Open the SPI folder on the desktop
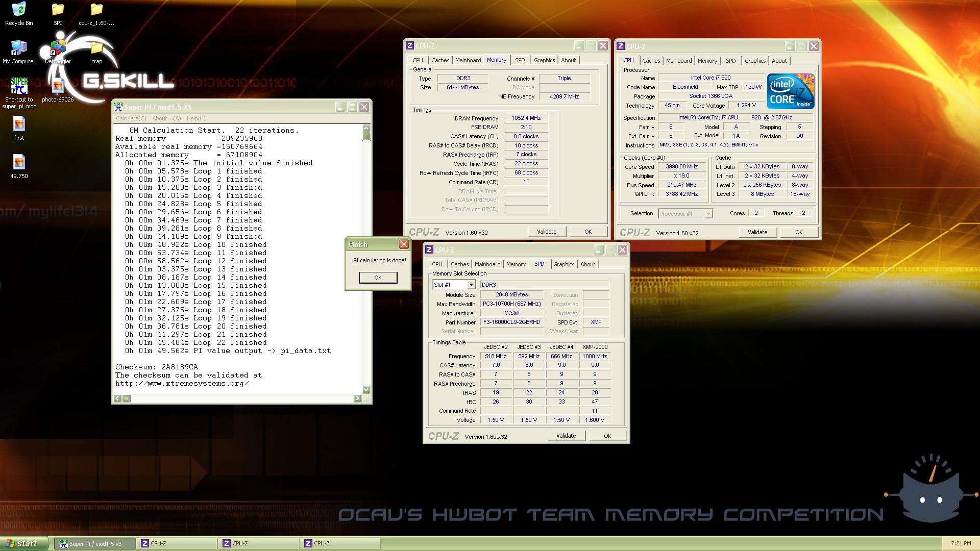The image size is (980, 551). (58, 14)
